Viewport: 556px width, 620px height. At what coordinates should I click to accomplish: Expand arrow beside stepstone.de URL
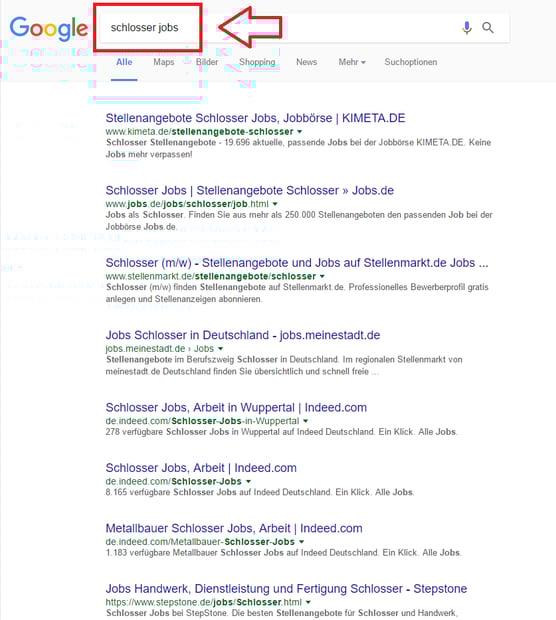[308, 602]
